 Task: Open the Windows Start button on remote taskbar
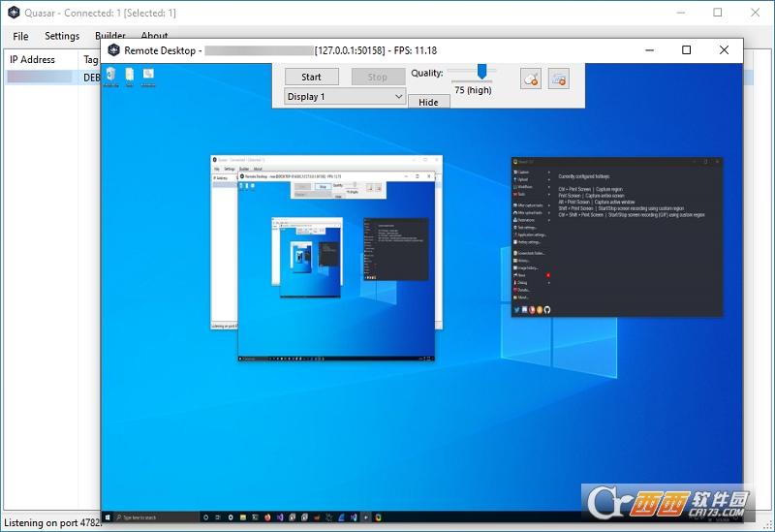(108, 517)
